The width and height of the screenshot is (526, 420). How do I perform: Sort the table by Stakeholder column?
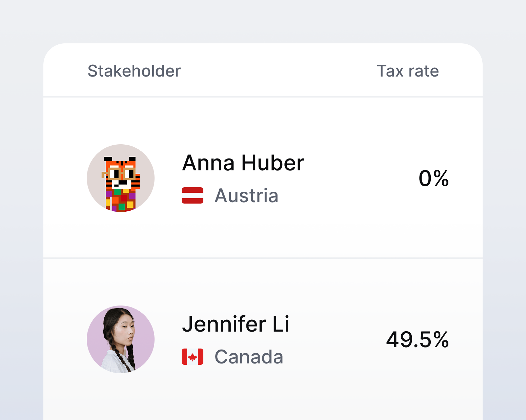[134, 71]
